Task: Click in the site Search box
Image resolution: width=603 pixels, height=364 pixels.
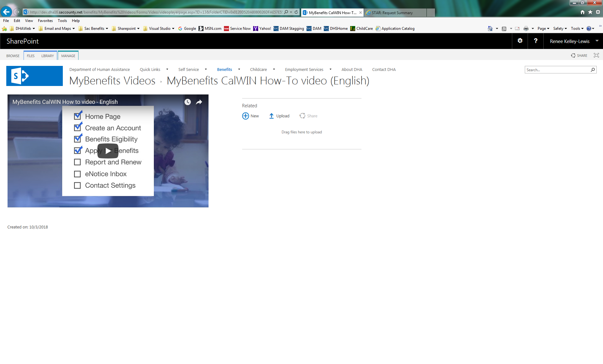Action: point(557,70)
